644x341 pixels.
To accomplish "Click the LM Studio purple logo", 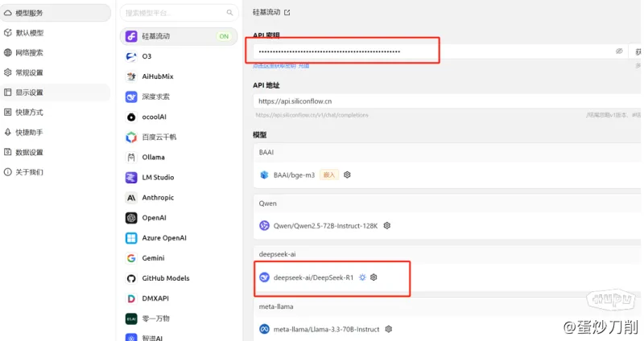I will coord(131,177).
